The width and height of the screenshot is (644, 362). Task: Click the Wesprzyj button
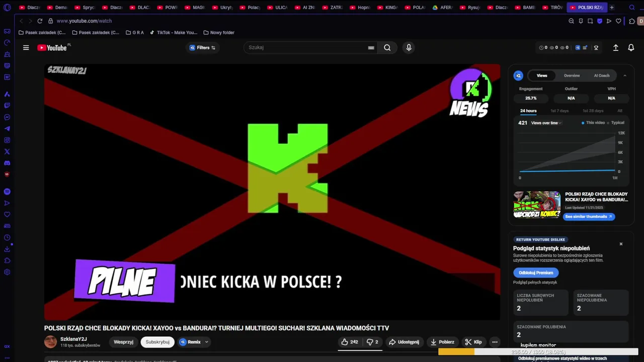tap(123, 342)
